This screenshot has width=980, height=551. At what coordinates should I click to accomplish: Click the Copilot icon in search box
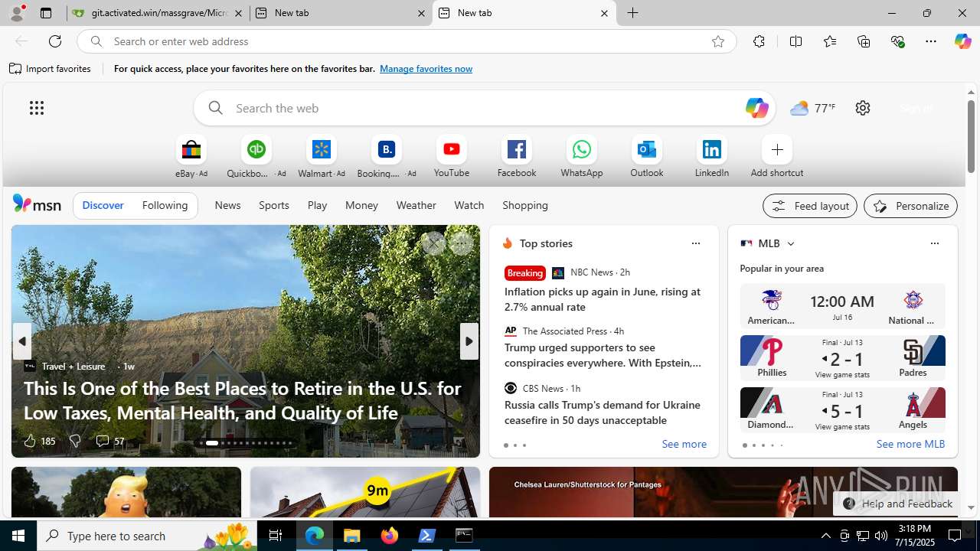[x=756, y=108]
